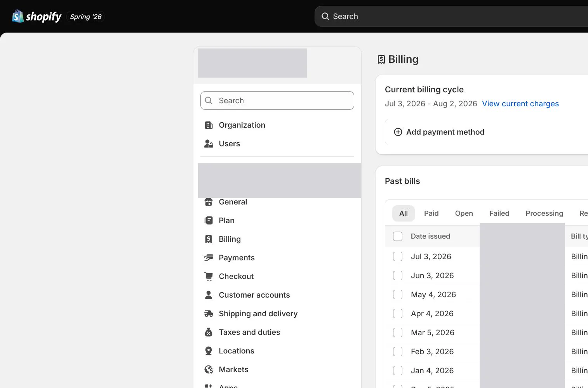Click the Users people icon
The image size is (588, 388).
click(x=209, y=144)
